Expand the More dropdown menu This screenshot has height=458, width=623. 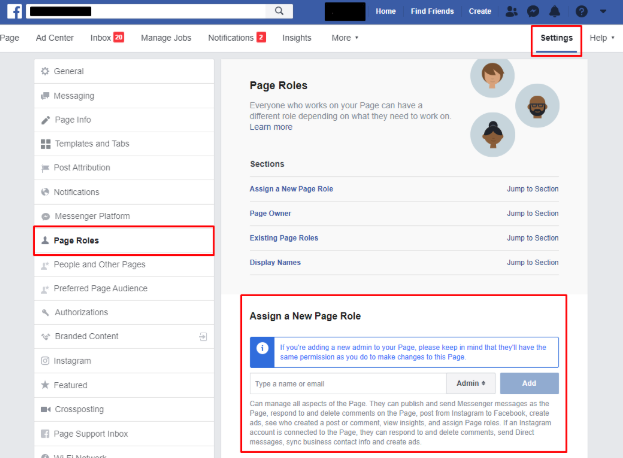(x=344, y=38)
